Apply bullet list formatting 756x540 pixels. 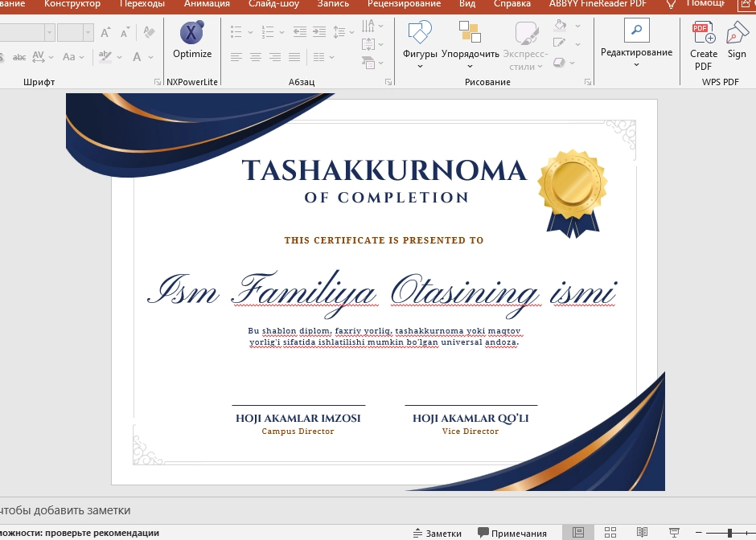click(x=236, y=32)
